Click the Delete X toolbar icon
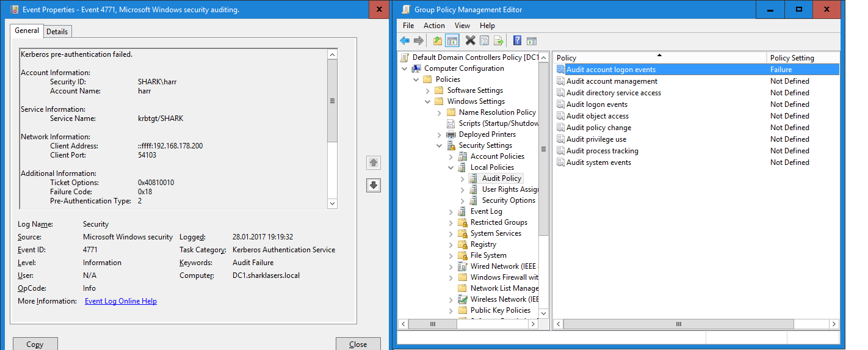 (x=470, y=41)
